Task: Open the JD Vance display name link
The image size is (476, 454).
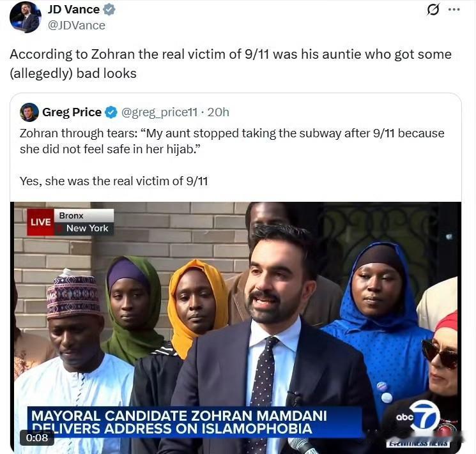Action: click(73, 10)
